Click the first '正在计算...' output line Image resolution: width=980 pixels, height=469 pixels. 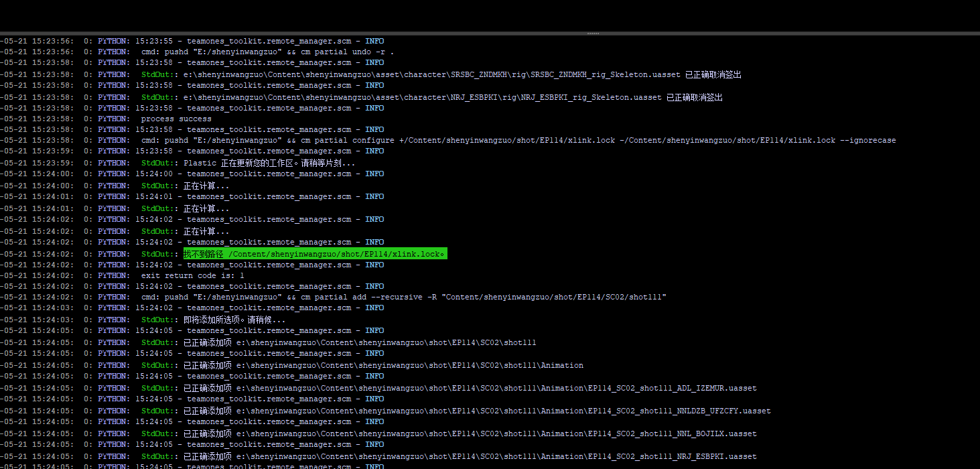click(x=206, y=186)
